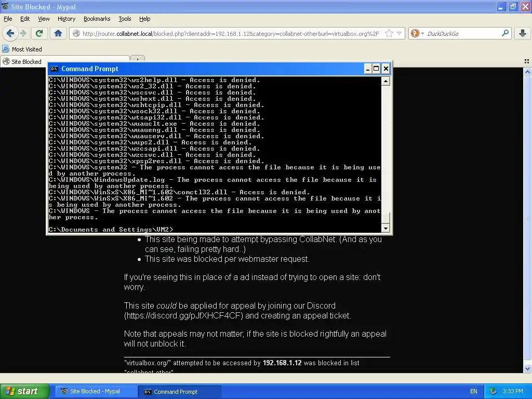Open the Help menu
The image size is (532, 399).
click(x=145, y=19)
